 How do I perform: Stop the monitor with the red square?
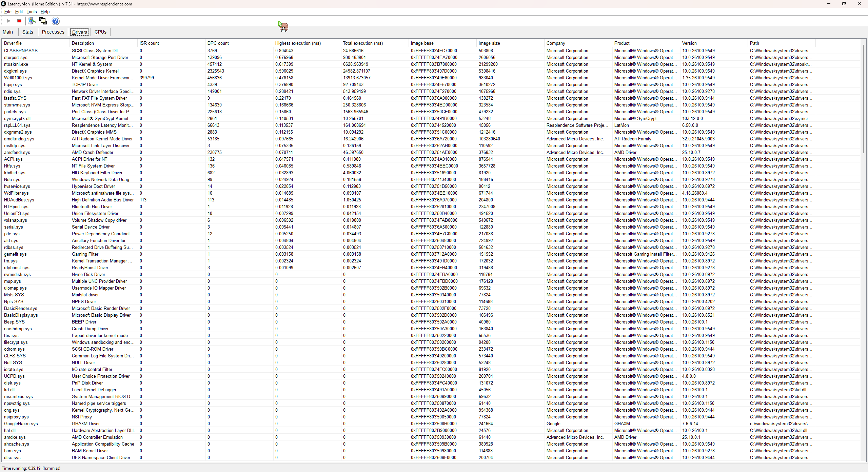[x=19, y=21]
